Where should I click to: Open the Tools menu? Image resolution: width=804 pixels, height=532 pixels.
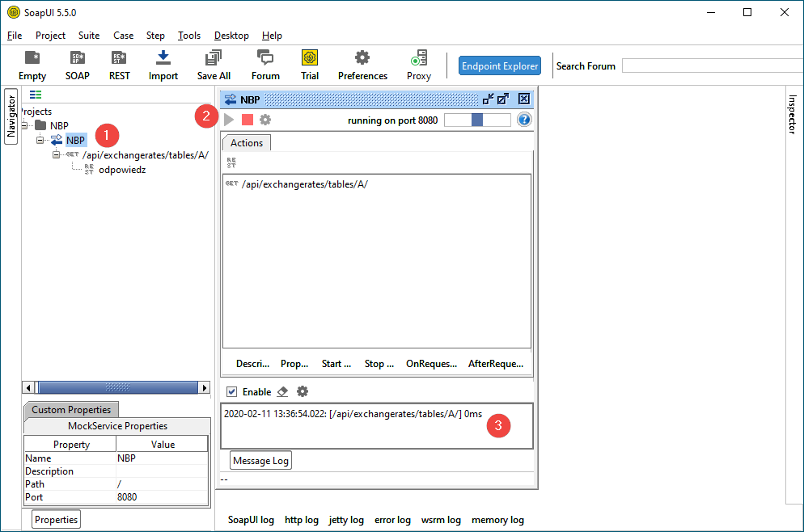(189, 36)
